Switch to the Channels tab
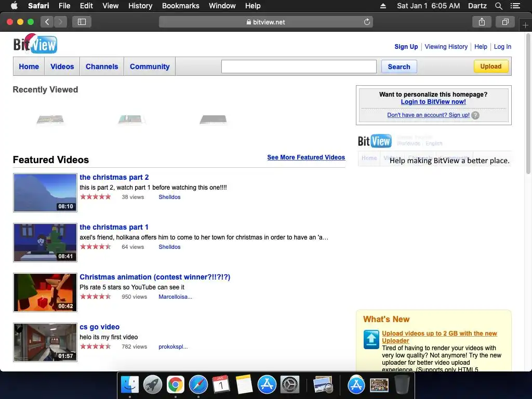The image size is (532, 399). coord(102,66)
